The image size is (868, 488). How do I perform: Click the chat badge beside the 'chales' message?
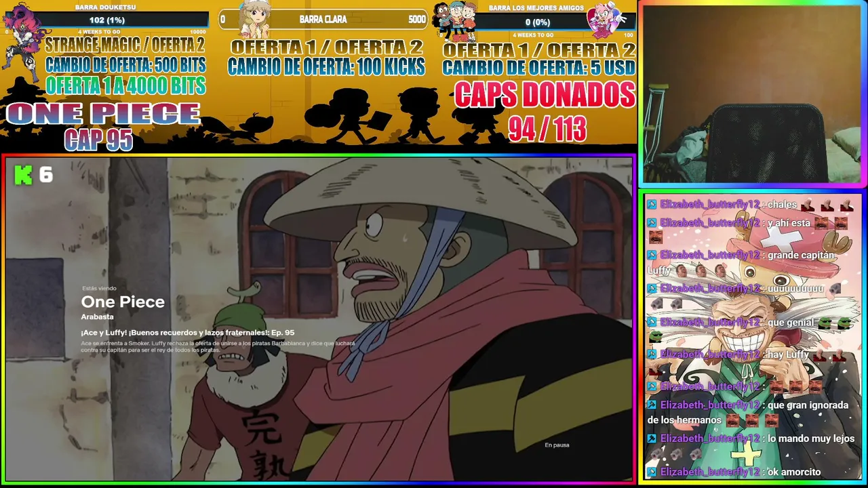click(x=652, y=205)
